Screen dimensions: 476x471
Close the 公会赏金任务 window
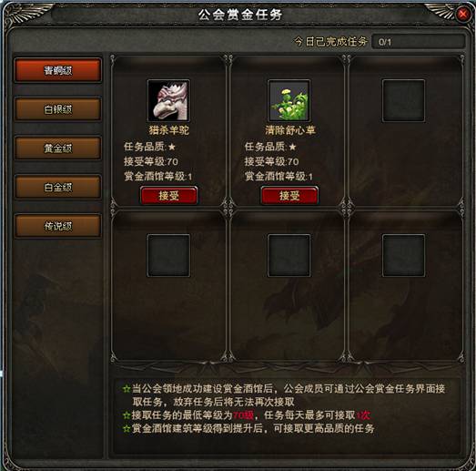tap(463, 14)
